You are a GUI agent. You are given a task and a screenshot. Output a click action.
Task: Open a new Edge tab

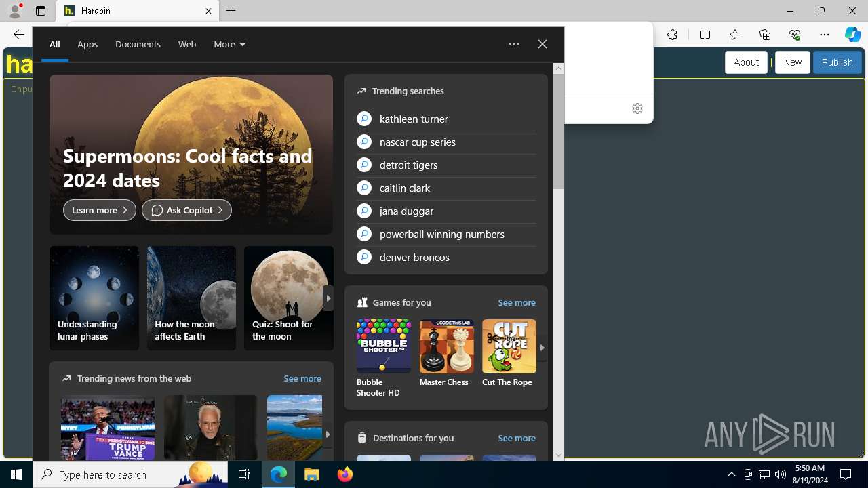[231, 11]
